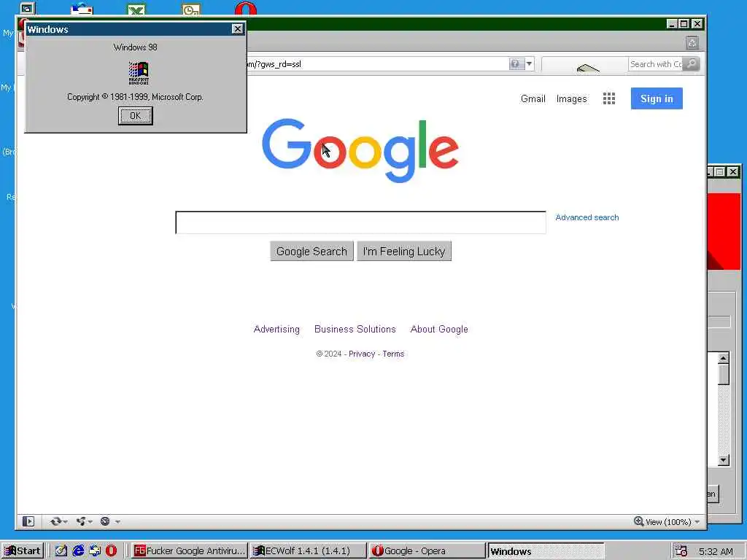Focus the Google search text box
This screenshot has width=747, height=560.
pos(360,222)
